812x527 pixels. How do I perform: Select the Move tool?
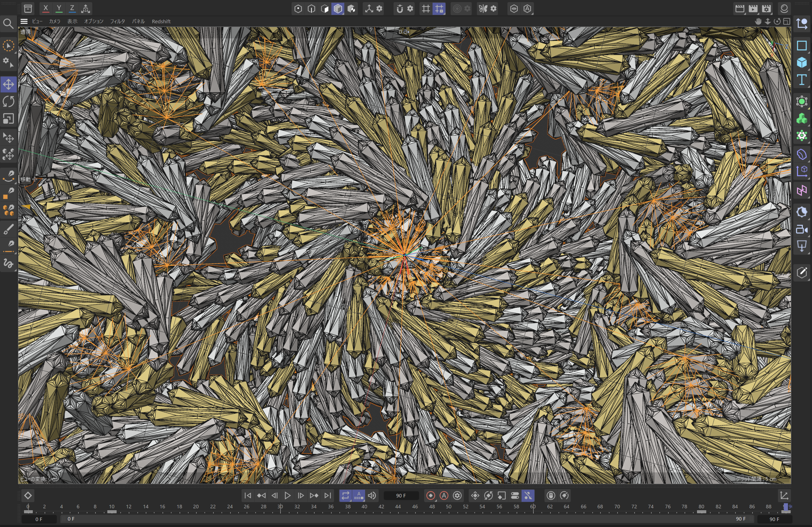[9, 84]
